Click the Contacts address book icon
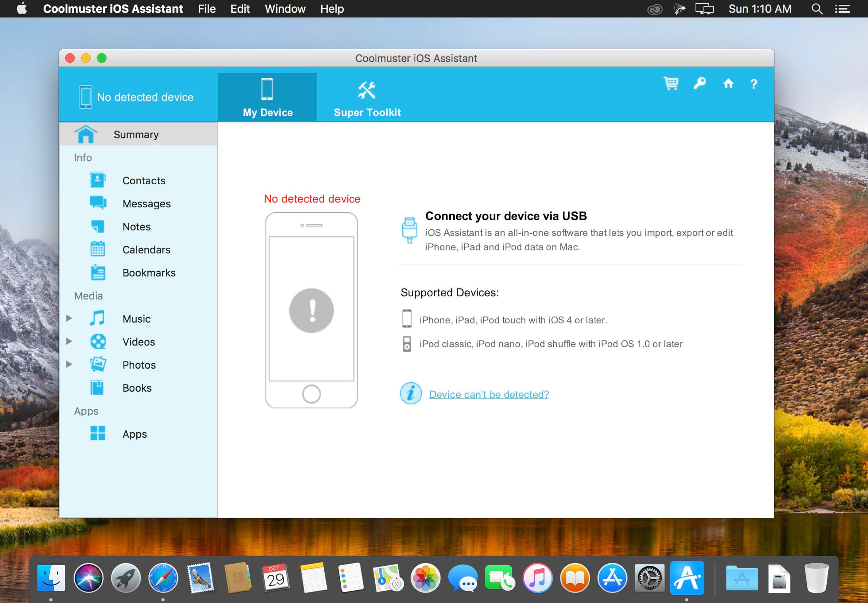868x603 pixels. coord(97,180)
